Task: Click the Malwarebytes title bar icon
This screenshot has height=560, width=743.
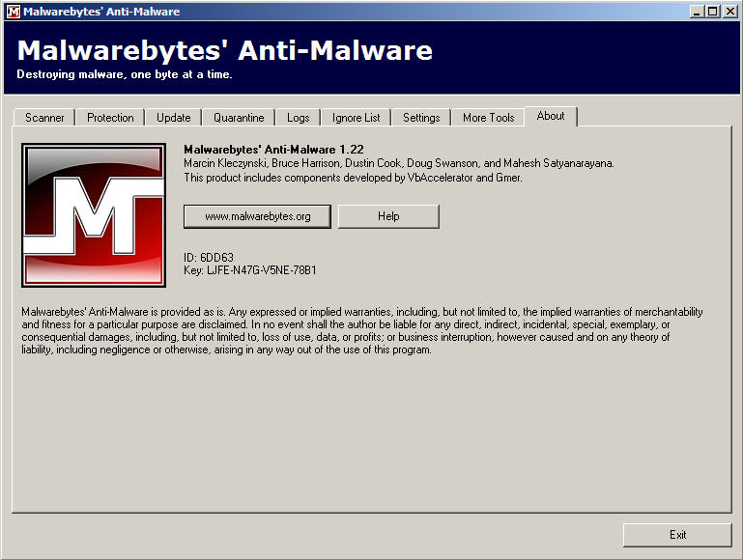Action: [x=14, y=12]
